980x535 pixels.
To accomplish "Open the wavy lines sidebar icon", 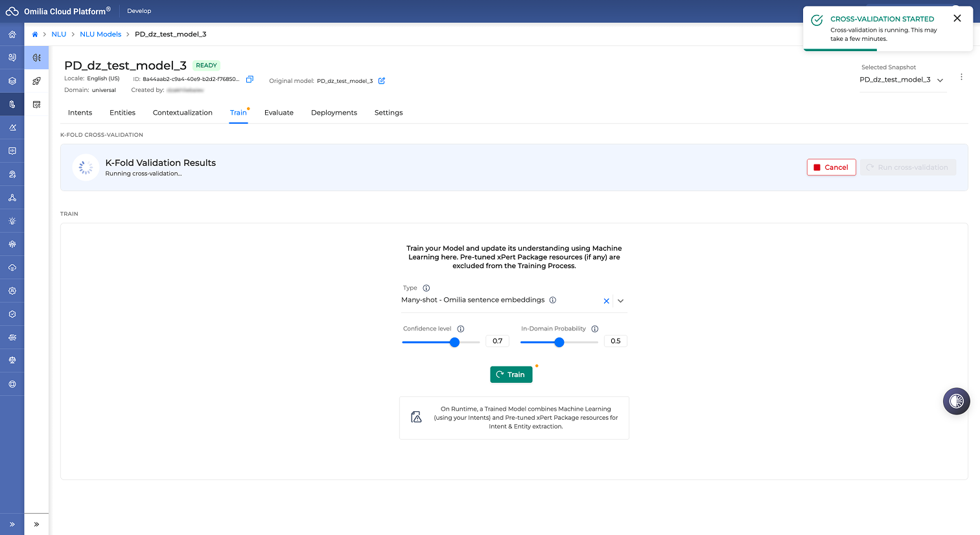I will tap(12, 337).
